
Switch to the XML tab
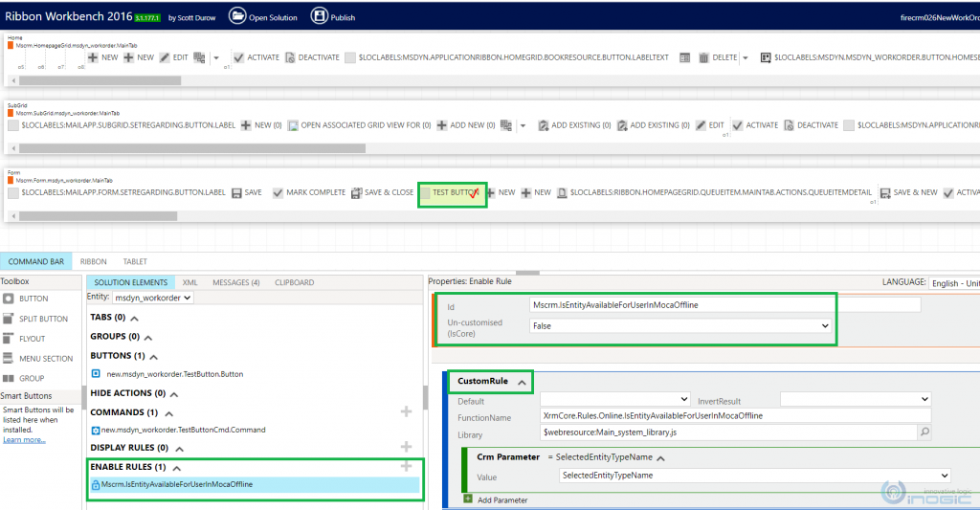189,282
